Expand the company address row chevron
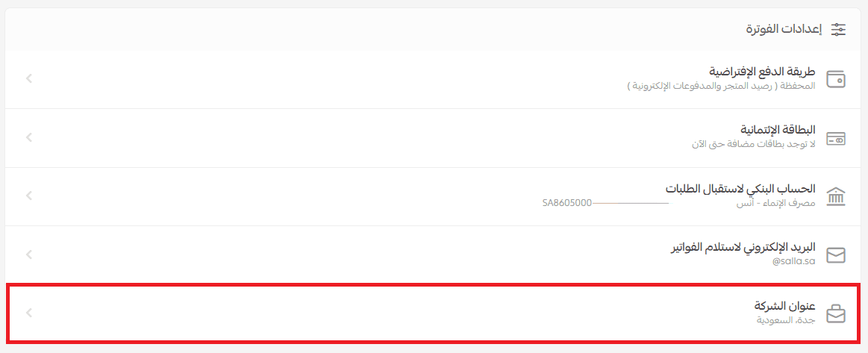This screenshot has width=868, height=353. (x=28, y=313)
